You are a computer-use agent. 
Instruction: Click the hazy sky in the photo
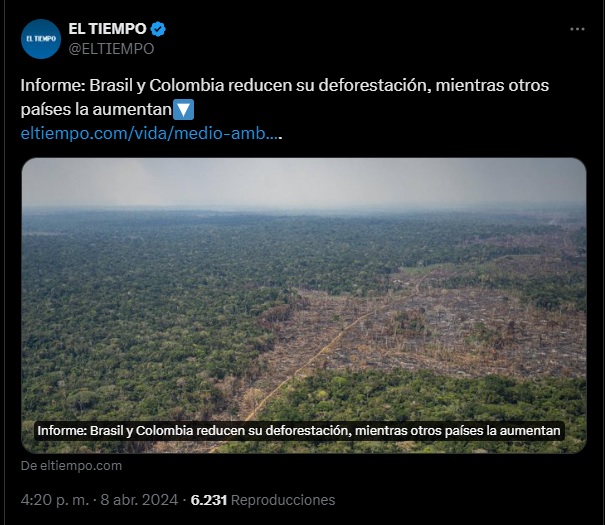[x=304, y=181]
